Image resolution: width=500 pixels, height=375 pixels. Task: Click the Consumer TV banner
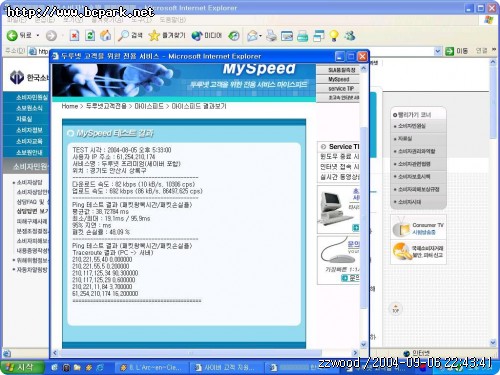(418, 227)
